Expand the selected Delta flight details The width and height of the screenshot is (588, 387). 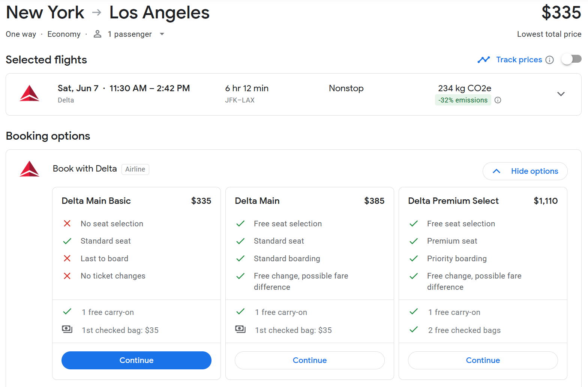561,94
